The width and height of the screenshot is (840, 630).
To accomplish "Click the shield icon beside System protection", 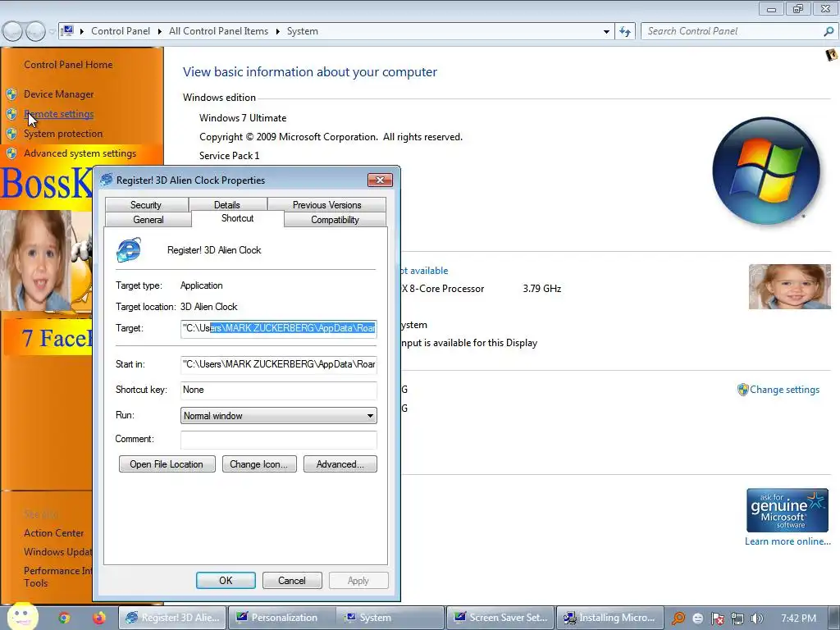I will click(11, 134).
